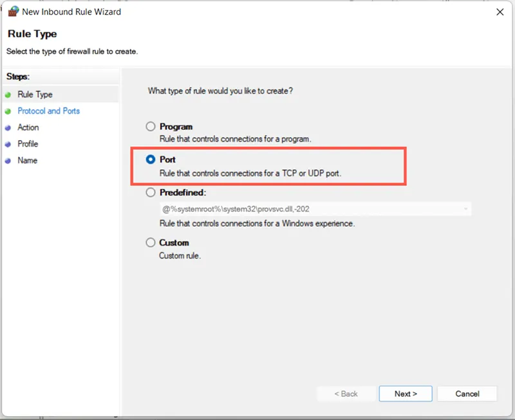Pick the Custom rule radio button
The height and width of the screenshot is (420, 515).
[x=151, y=242]
